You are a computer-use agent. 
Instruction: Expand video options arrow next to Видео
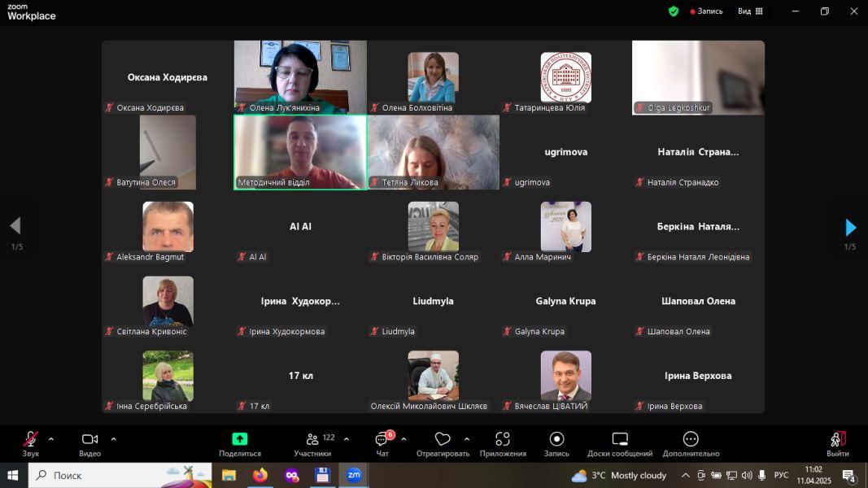point(113,439)
